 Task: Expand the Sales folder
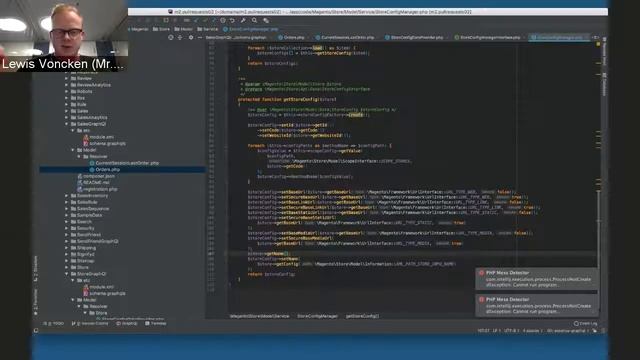tap(67, 111)
